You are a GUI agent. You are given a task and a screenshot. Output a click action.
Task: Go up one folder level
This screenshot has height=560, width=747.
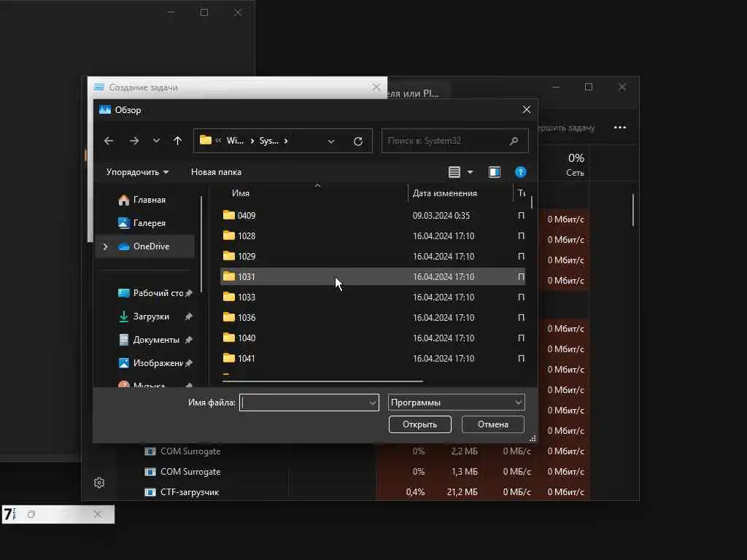point(178,141)
